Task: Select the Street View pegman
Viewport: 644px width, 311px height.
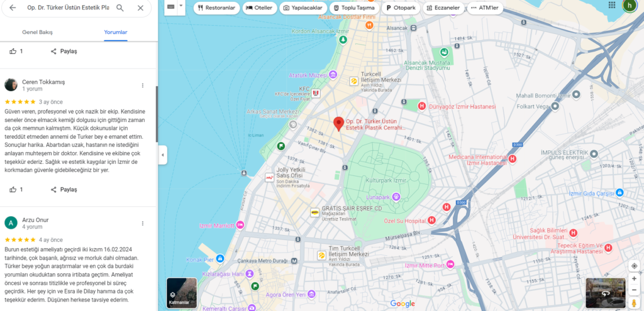Action: [634, 302]
